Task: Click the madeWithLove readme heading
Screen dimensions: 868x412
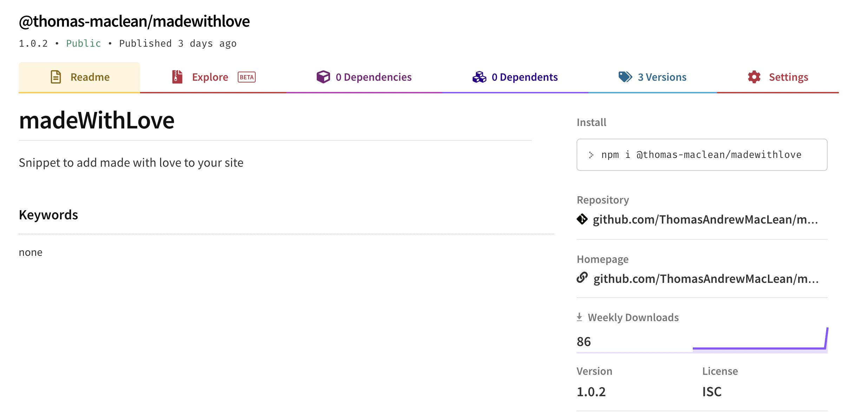Action: (x=97, y=120)
